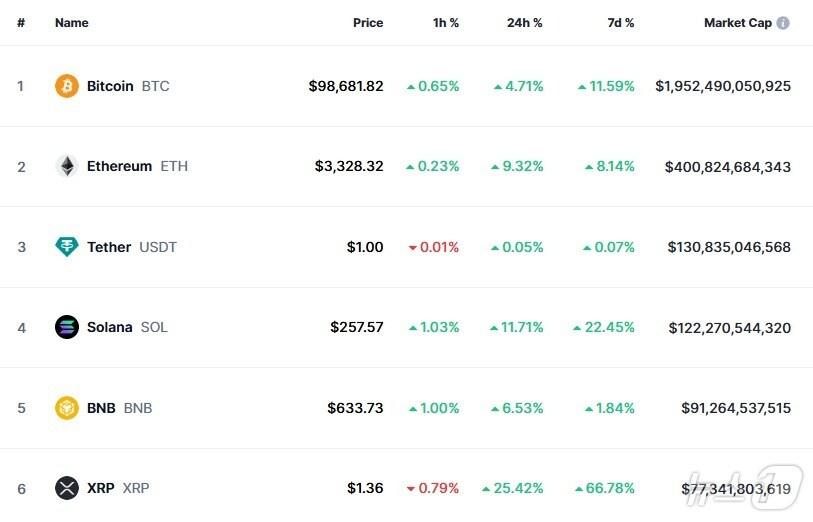Sort by the 1h % column header
The image size is (813, 522).
click(x=446, y=23)
